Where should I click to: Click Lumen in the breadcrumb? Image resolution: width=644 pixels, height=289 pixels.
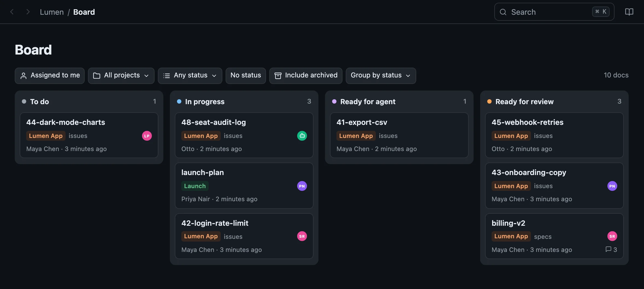click(52, 12)
